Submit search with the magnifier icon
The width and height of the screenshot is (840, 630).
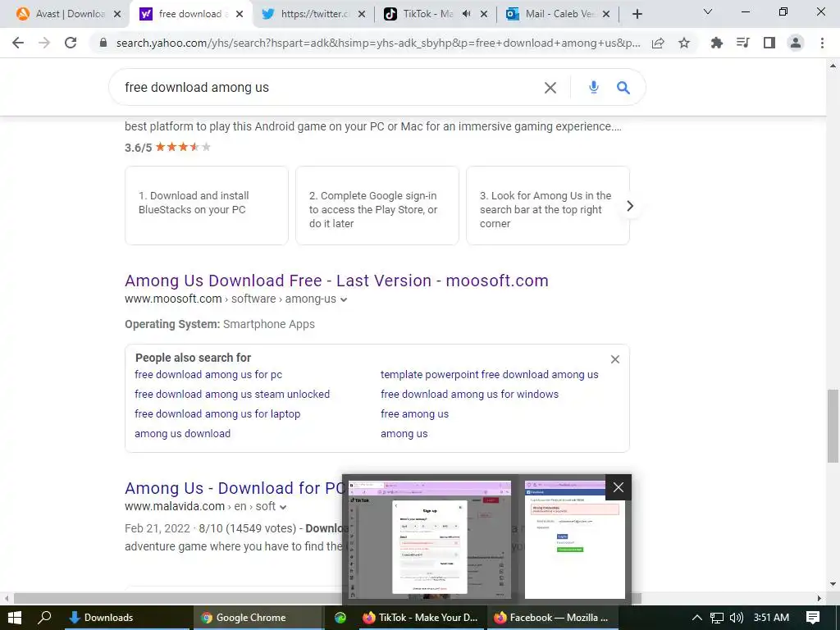click(x=623, y=87)
